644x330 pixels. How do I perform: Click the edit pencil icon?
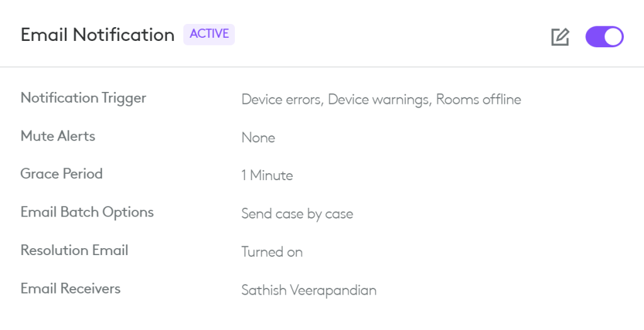(560, 37)
